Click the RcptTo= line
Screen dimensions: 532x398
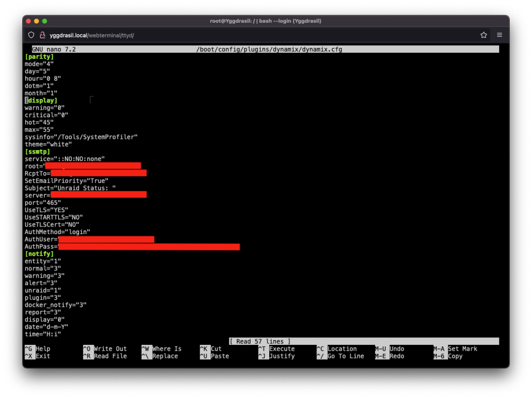click(86, 173)
